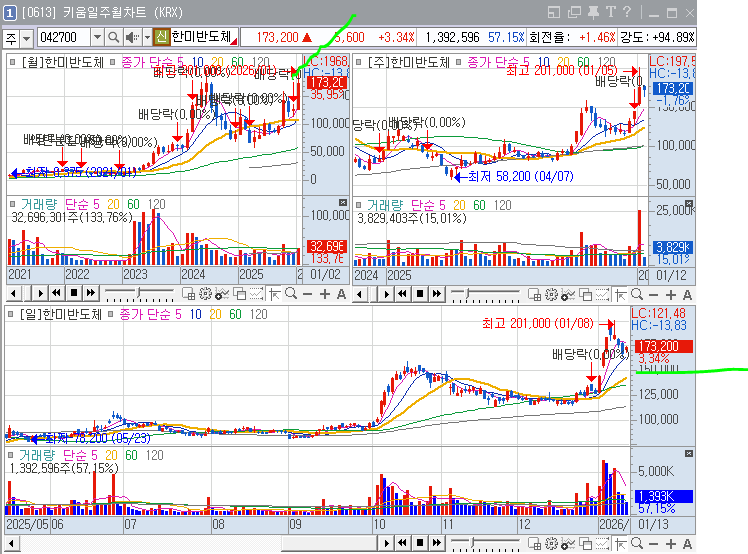Screen dimensions: 748x554
Task: Click the daily chart data table icon
Action: pos(535,544)
